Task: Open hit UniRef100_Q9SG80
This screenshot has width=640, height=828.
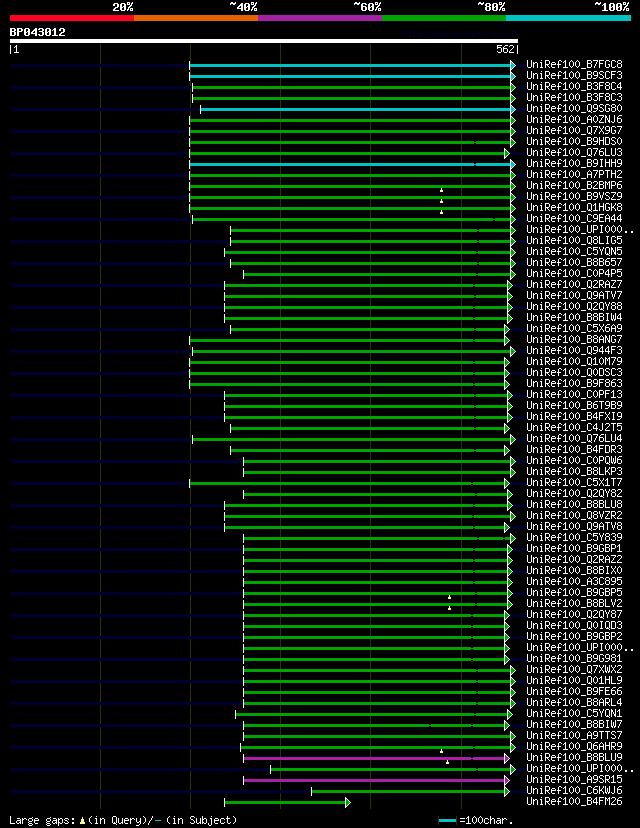Action: coord(574,108)
